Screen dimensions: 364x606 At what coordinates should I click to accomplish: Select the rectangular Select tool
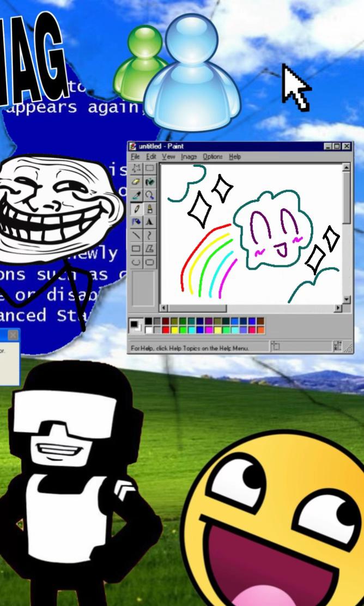pos(149,168)
